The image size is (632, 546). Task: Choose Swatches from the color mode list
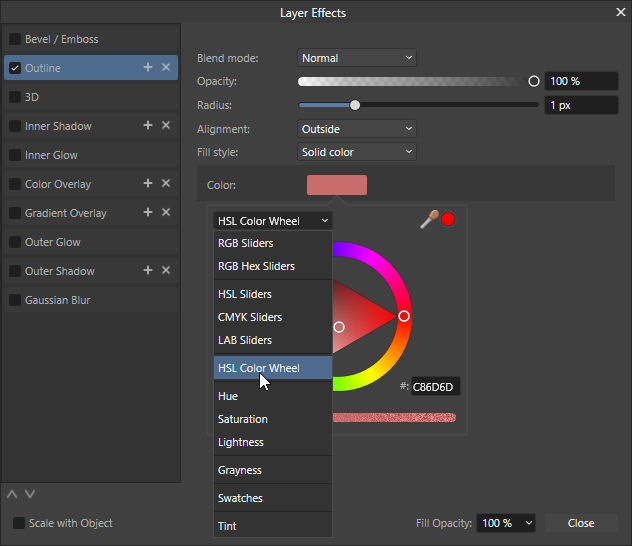tap(273, 498)
